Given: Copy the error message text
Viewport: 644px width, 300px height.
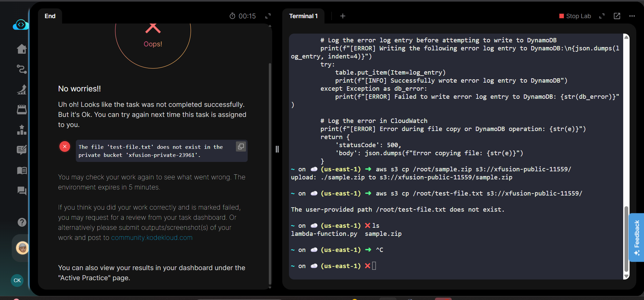Looking at the screenshot, I should (x=241, y=146).
